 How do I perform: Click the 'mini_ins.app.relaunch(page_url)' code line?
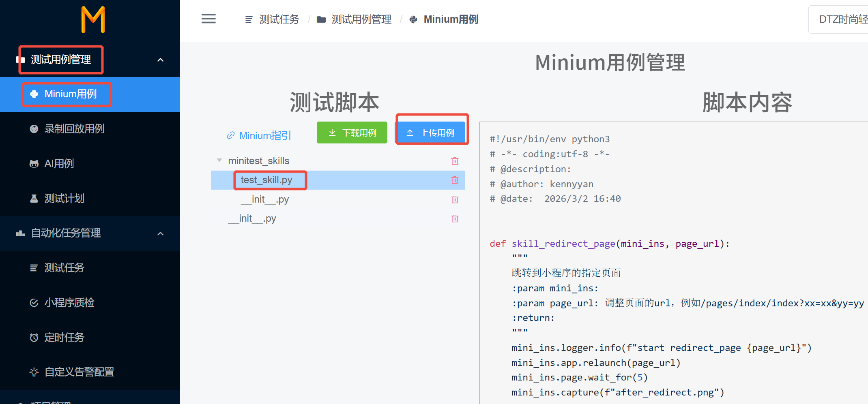[x=596, y=363]
